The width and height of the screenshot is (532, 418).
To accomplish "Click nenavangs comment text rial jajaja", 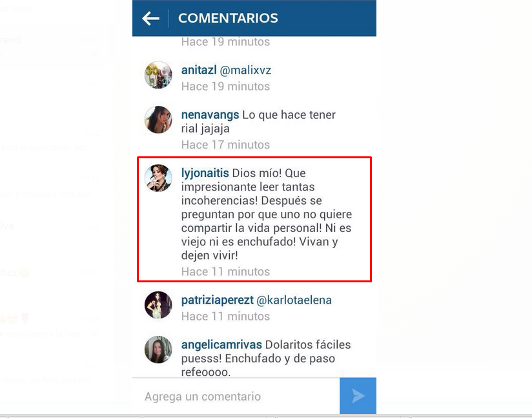I will tap(205, 129).
